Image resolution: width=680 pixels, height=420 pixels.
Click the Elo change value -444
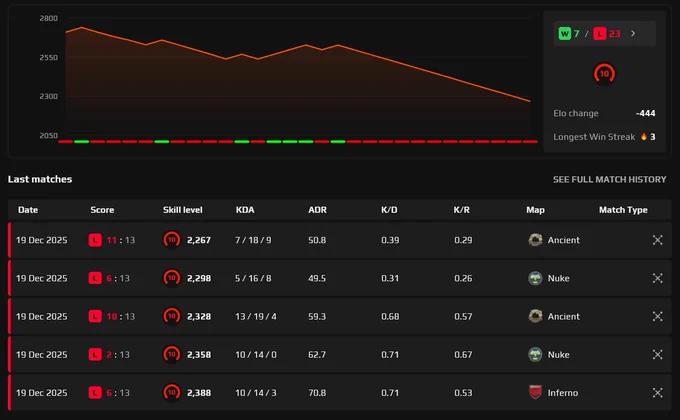coord(645,113)
